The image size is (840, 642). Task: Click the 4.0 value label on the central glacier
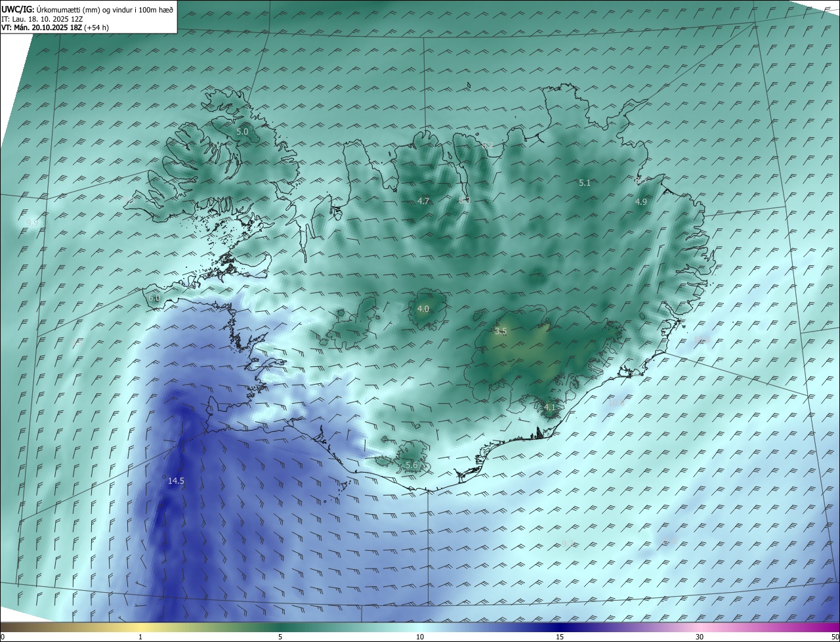(x=423, y=309)
